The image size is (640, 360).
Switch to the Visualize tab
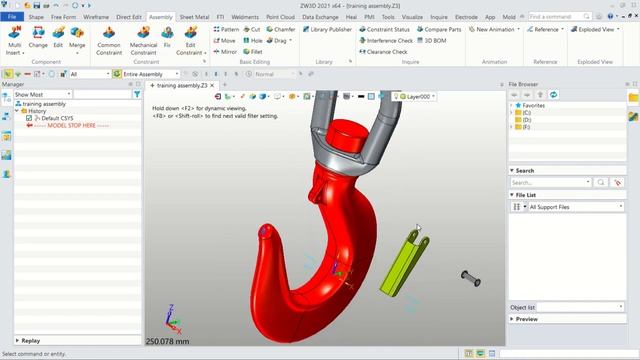point(412,17)
